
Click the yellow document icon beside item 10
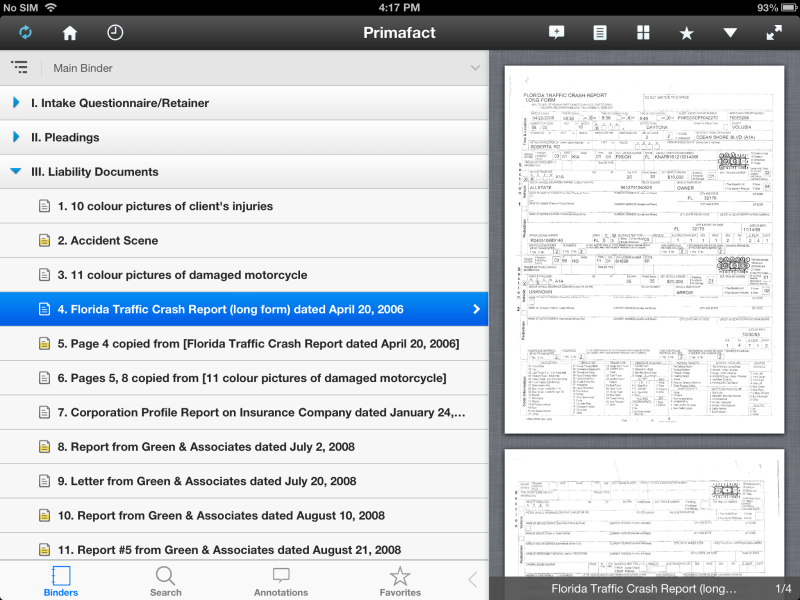44,515
